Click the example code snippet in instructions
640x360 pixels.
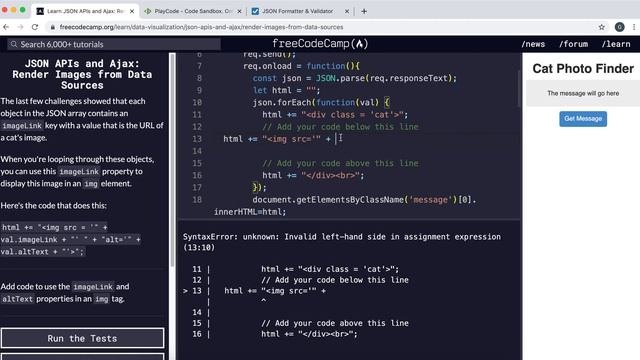pos(71,240)
